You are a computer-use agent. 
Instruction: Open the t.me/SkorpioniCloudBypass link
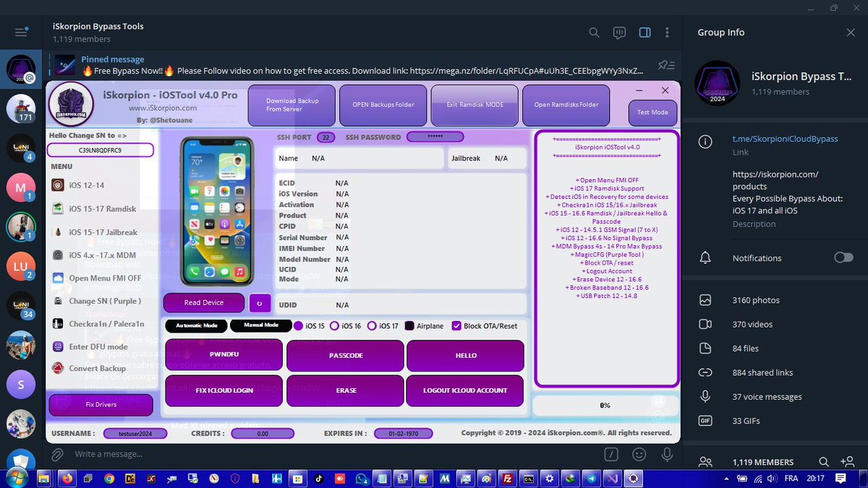coord(785,139)
